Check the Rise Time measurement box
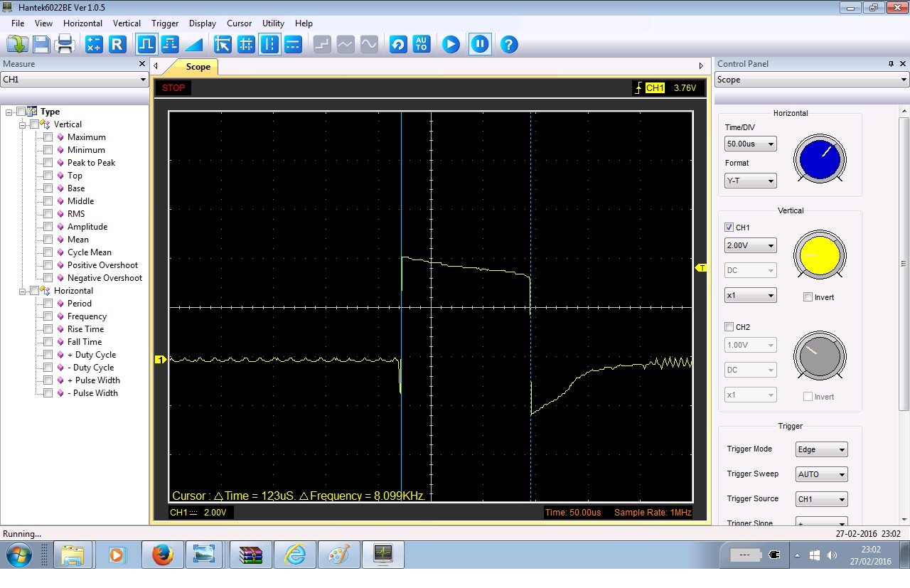910x588 pixels. pos(48,329)
